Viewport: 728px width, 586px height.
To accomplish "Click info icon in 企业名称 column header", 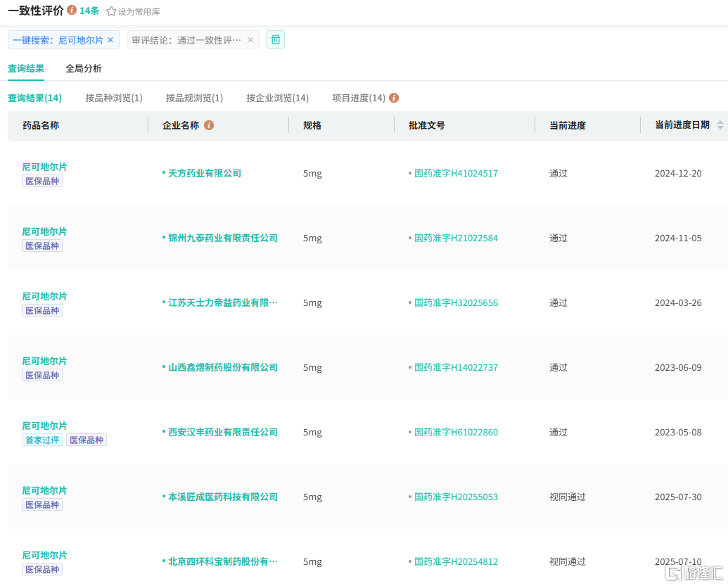I will (209, 125).
